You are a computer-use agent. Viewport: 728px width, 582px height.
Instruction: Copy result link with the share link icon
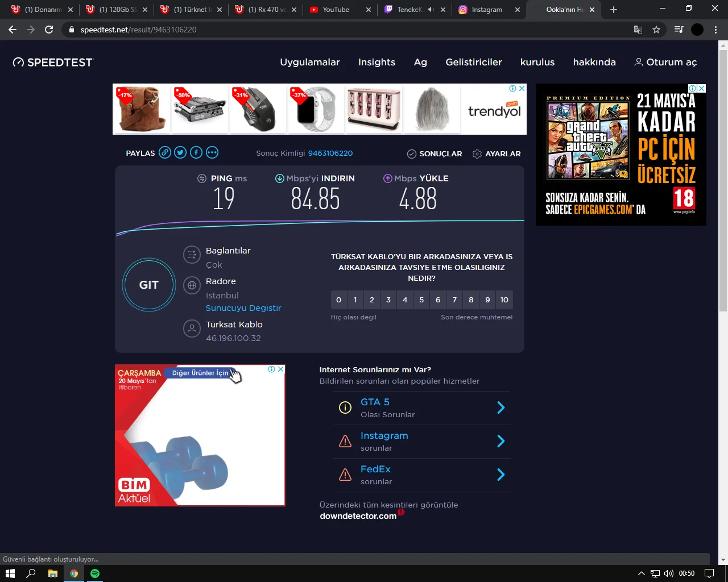pyautogui.click(x=165, y=152)
